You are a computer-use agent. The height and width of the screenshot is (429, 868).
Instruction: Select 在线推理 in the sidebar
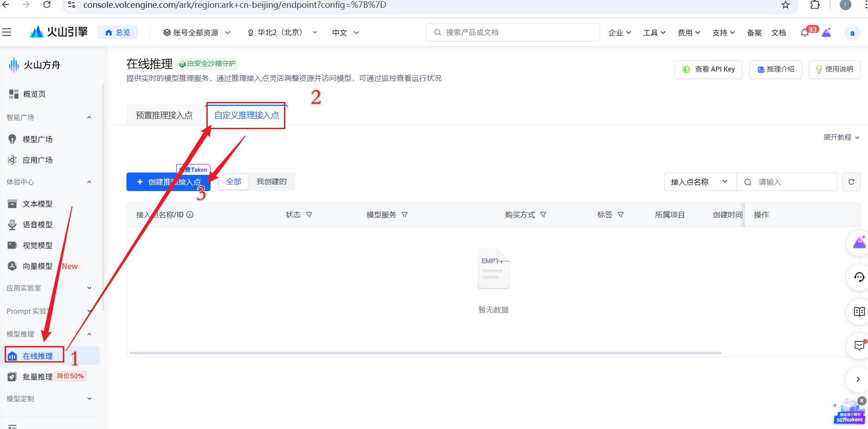pyautogui.click(x=37, y=356)
